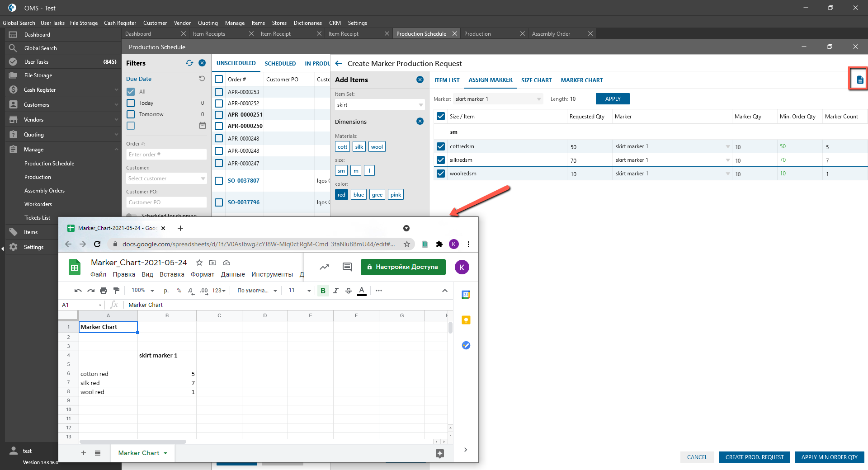Click the back arrow beside Create Marker Production Request

pyautogui.click(x=339, y=64)
